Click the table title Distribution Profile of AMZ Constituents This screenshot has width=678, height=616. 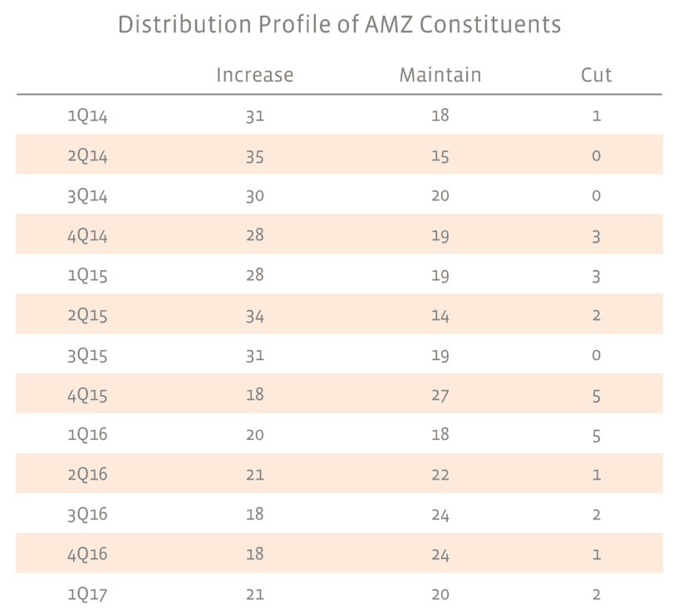coord(339,25)
